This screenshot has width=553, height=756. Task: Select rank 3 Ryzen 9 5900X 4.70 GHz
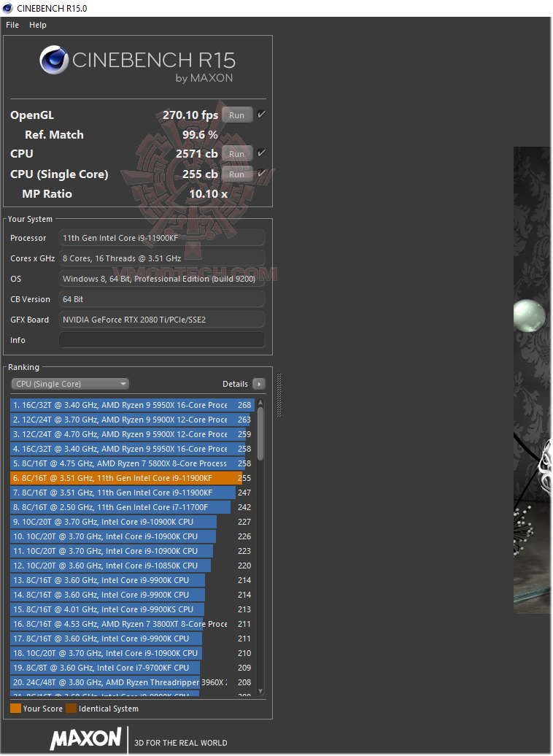tap(133, 434)
